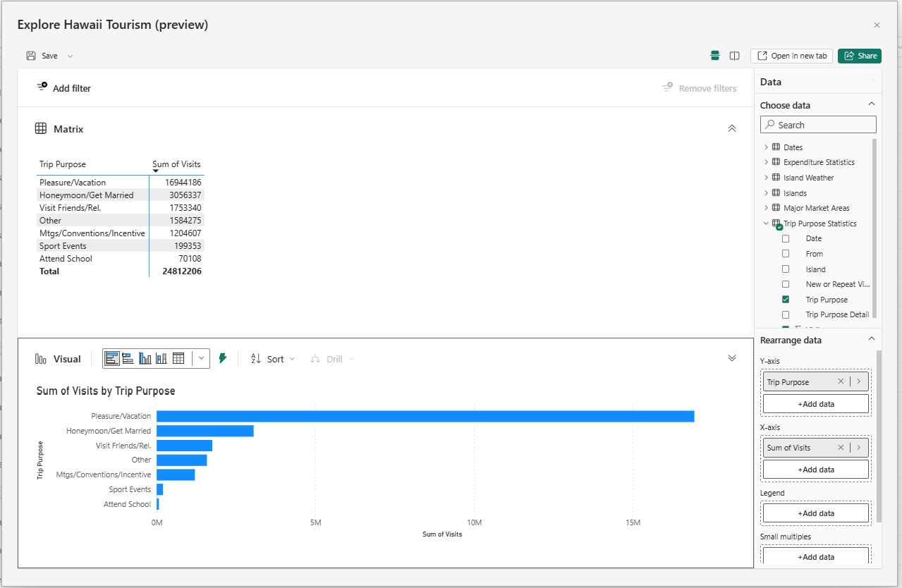Viewport: 902px width, 588px height.
Task: Check the Island field checkbox
Action: pyautogui.click(x=786, y=269)
